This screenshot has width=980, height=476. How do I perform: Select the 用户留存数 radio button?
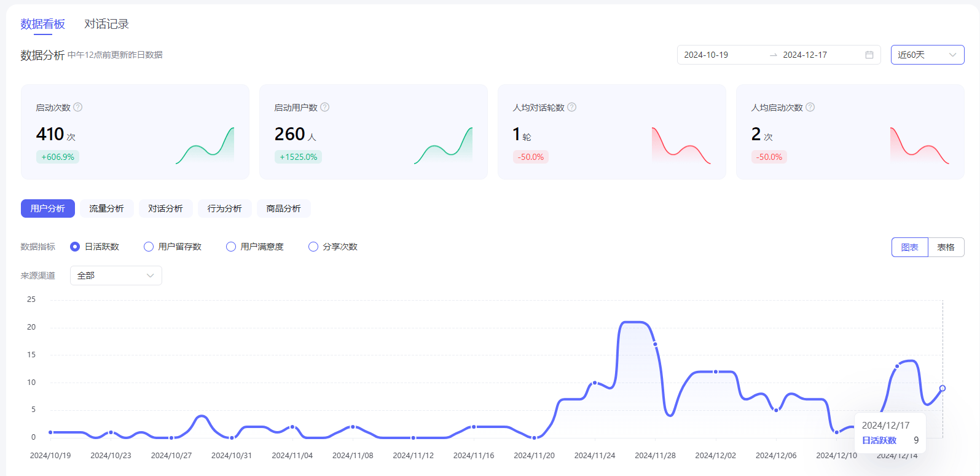(x=149, y=247)
